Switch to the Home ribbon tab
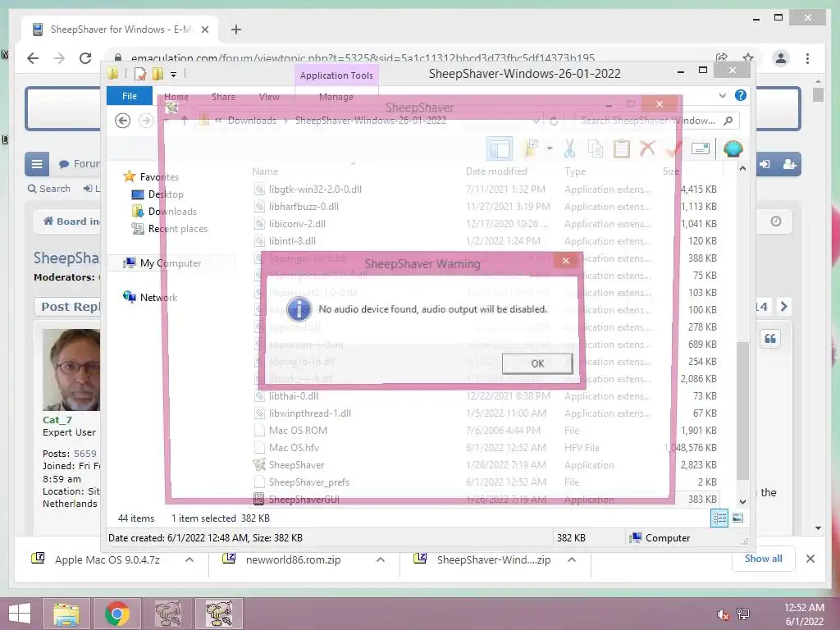840x630 pixels. pos(176,97)
